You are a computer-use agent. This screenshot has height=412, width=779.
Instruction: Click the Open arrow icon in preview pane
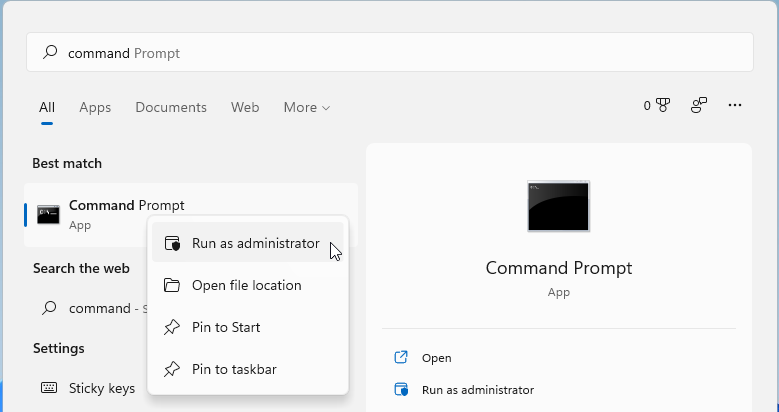[400, 357]
